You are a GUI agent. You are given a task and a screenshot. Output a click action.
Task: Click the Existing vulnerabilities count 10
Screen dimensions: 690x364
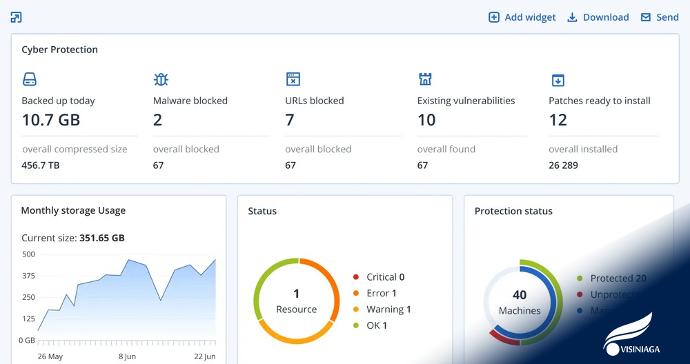coord(426,120)
